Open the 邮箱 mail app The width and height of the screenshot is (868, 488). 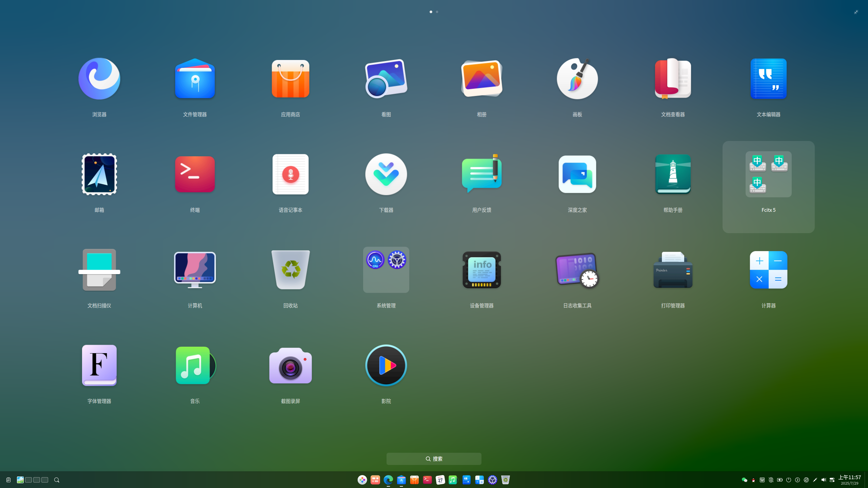(99, 174)
